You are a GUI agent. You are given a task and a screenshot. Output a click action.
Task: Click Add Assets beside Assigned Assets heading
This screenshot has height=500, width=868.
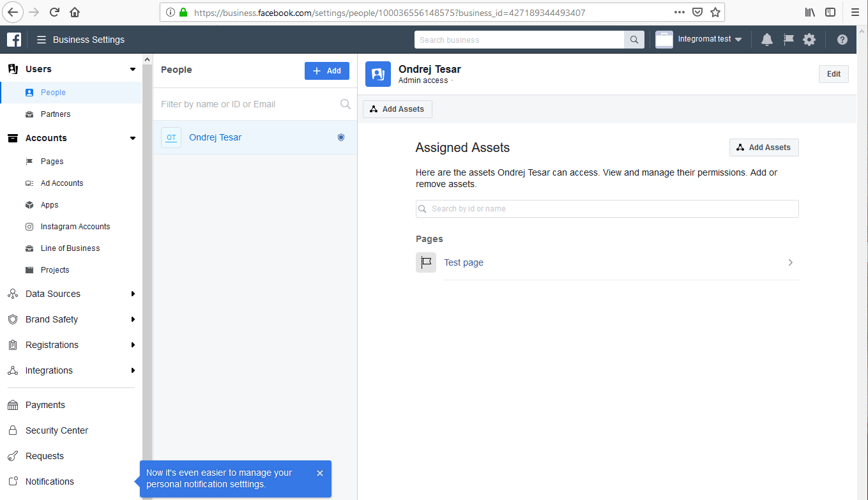point(764,148)
